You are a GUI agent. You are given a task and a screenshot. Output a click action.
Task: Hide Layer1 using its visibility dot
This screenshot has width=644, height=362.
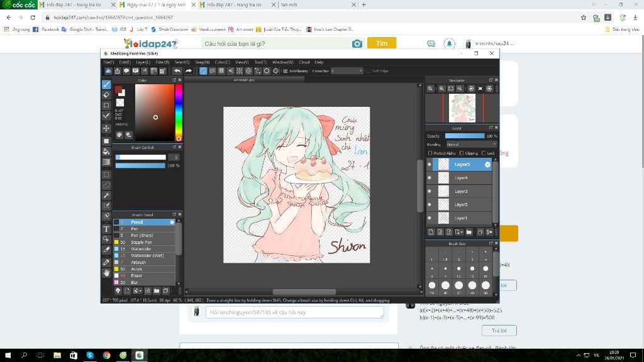(429, 218)
